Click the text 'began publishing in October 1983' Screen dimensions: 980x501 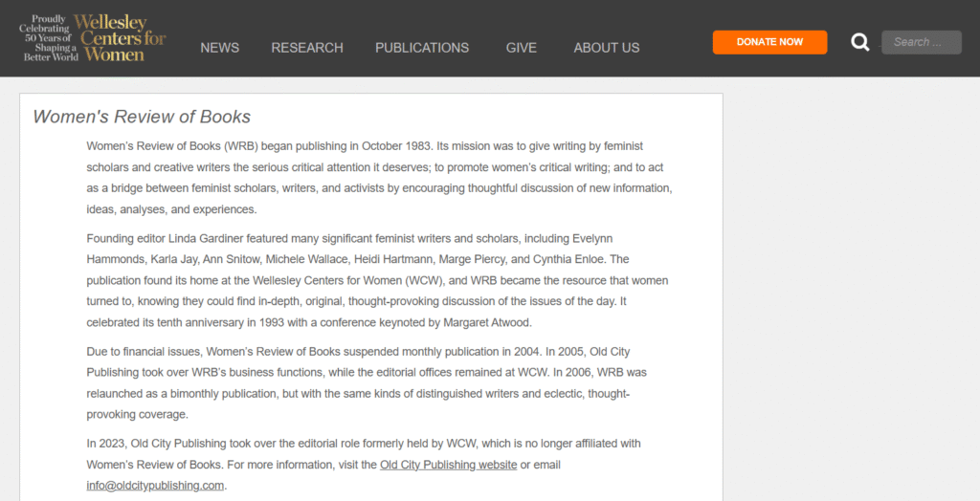point(346,146)
